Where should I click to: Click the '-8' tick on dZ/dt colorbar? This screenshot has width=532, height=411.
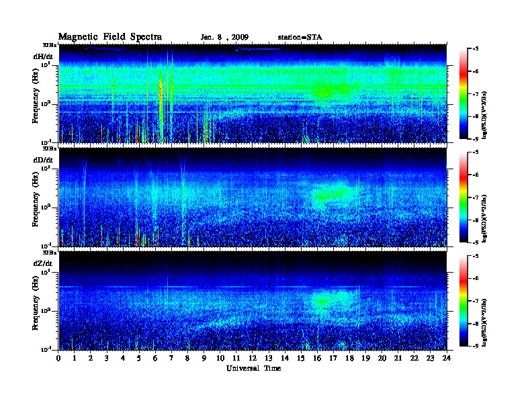tap(476, 324)
